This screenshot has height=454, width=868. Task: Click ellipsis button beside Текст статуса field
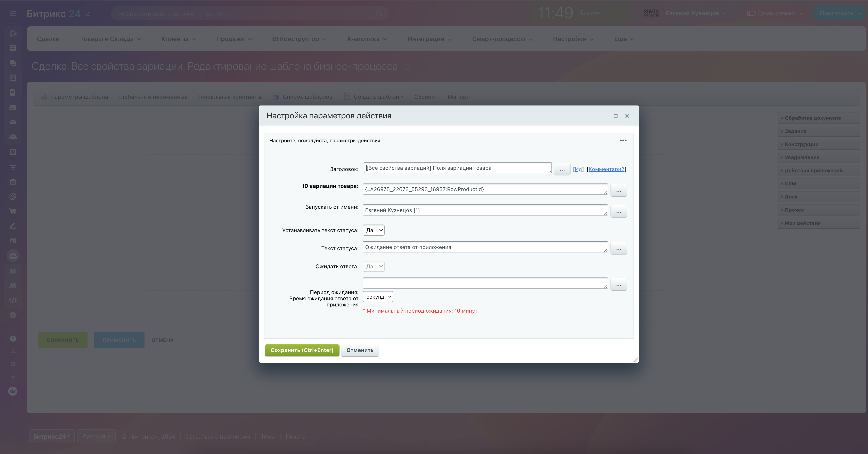coord(619,249)
